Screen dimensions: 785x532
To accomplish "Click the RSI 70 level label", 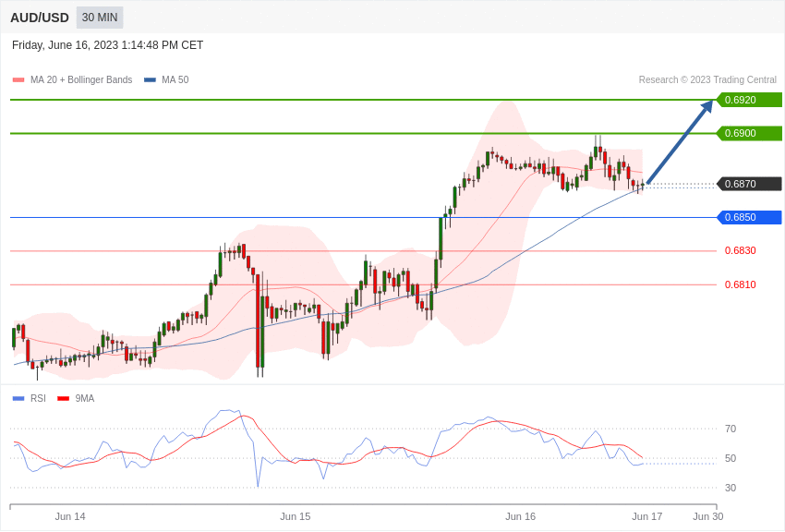I will coord(731,429).
